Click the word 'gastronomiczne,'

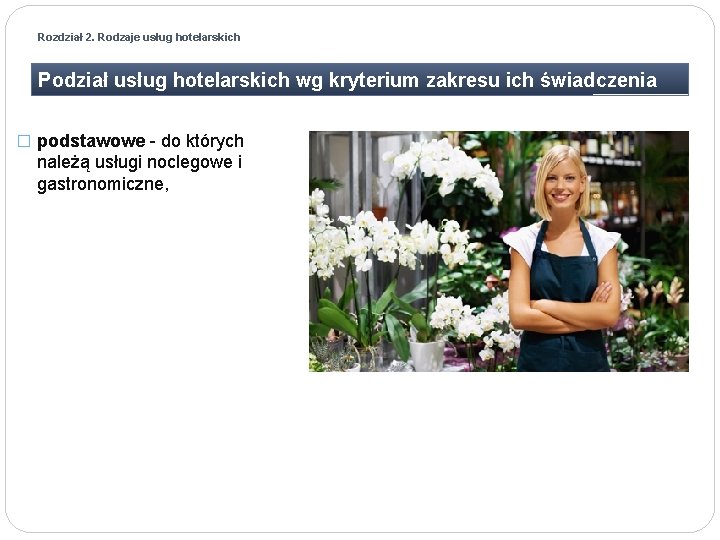coord(103,184)
